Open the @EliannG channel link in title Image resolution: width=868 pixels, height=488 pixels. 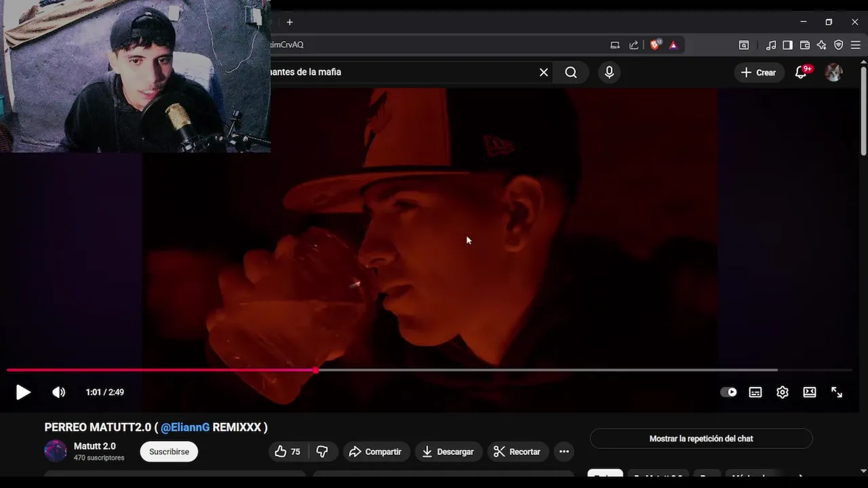pos(185,428)
